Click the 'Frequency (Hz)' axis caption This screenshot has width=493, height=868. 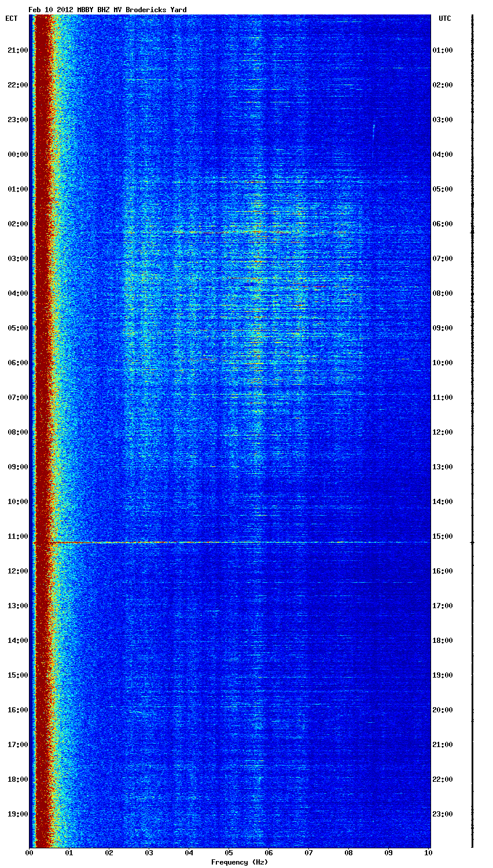240,862
